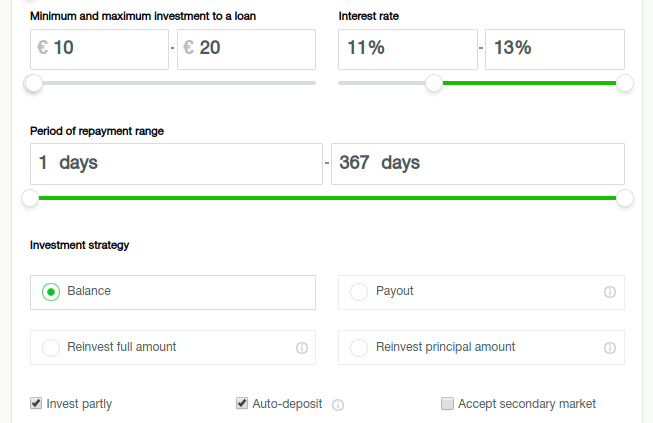This screenshot has height=423, width=653.
Task: Click the maximum interest rate field 13%
Action: tap(554, 49)
